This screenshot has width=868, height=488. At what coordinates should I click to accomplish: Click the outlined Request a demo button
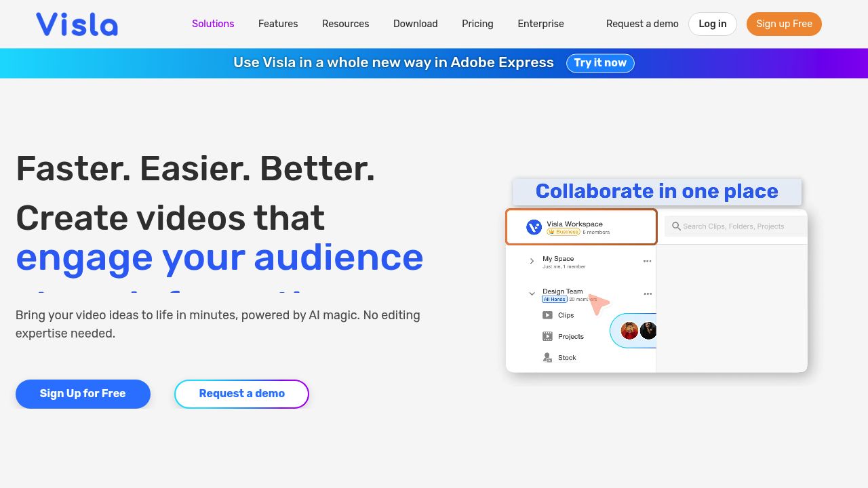coord(241,394)
